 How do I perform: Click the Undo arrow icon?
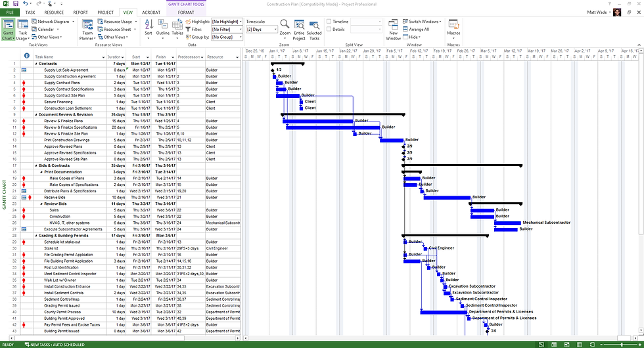click(26, 4)
